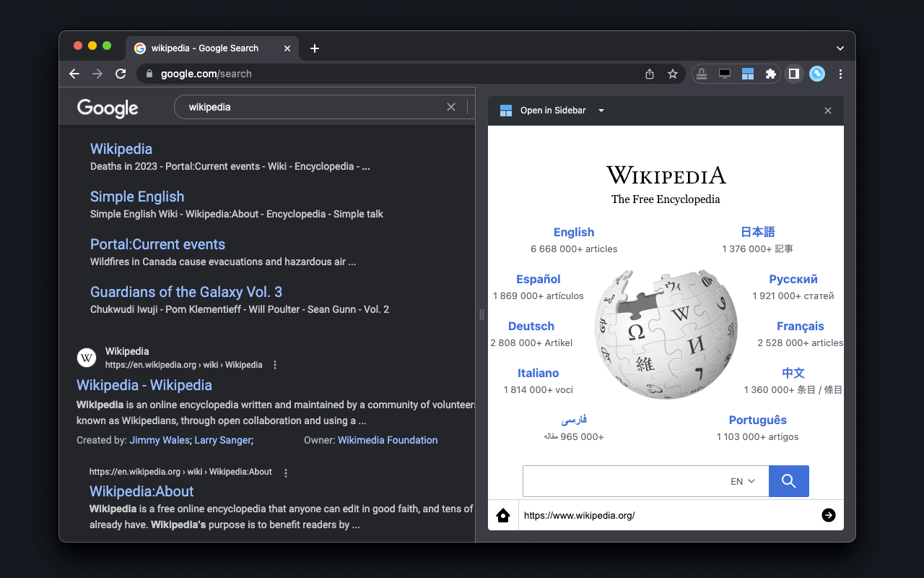Open three-dot options beside the Wikipedia result
The image size is (924, 578).
click(x=274, y=365)
